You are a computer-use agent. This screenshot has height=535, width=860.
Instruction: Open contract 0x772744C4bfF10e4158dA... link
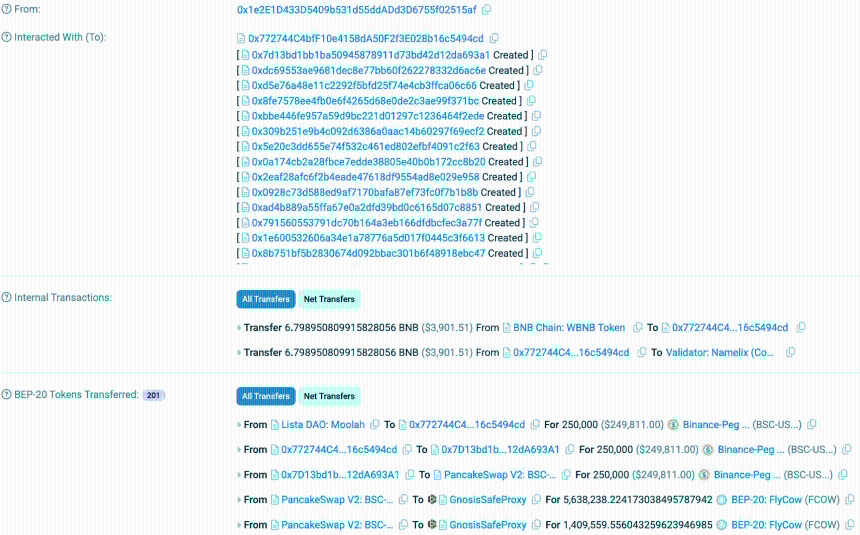pyautogui.click(x=366, y=38)
